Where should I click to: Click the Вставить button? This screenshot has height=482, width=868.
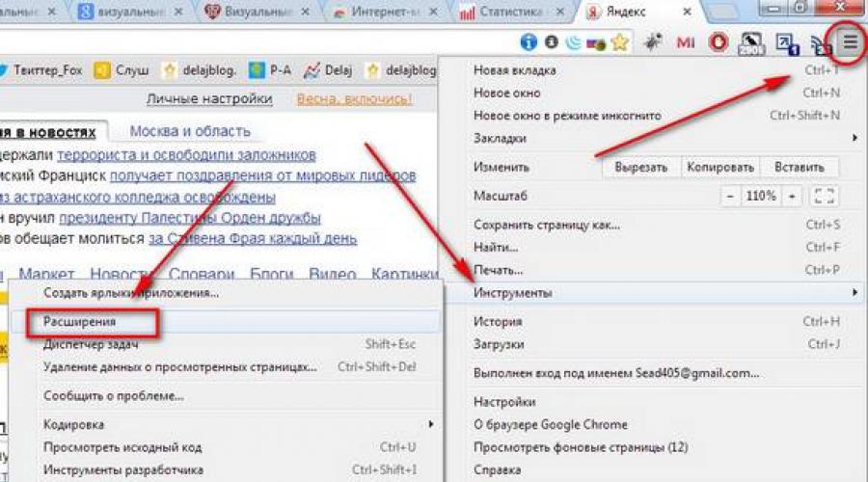click(x=799, y=167)
